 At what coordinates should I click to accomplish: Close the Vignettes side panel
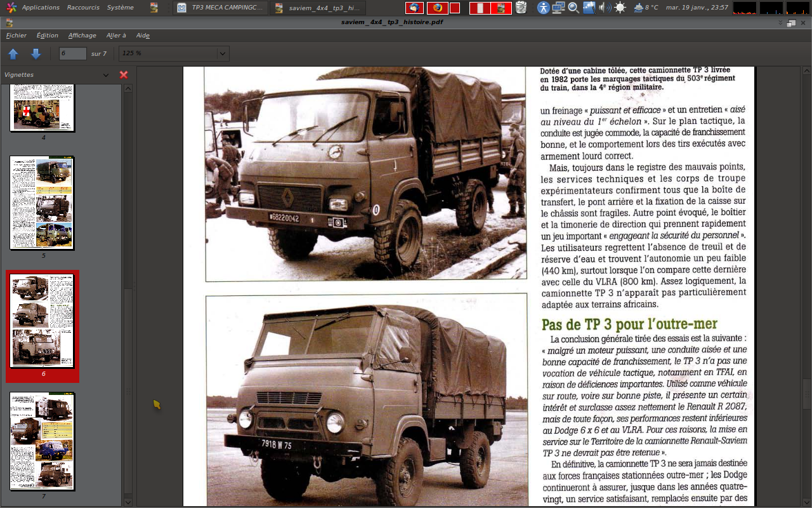point(124,75)
